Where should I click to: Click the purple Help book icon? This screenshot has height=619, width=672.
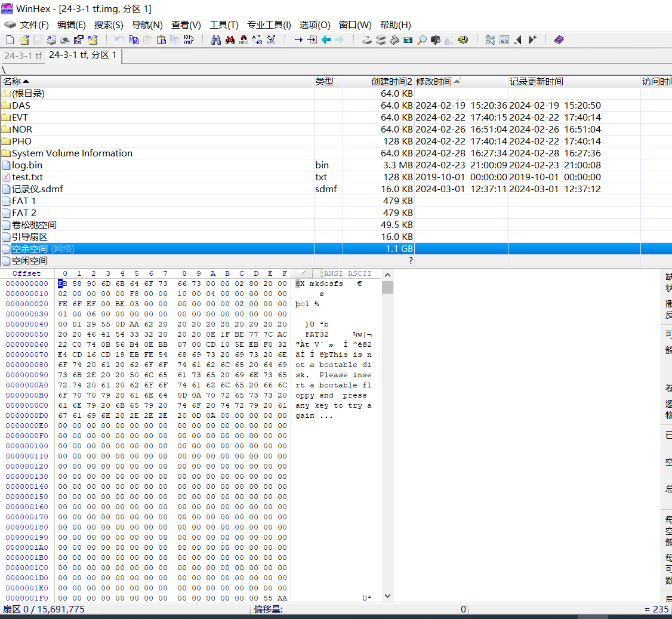559,40
